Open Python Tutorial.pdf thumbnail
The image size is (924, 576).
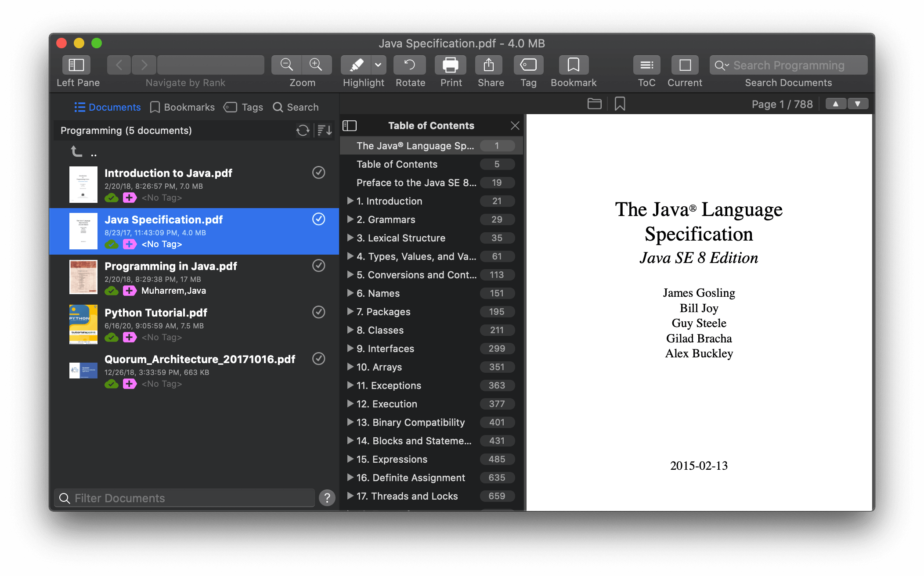[83, 324]
